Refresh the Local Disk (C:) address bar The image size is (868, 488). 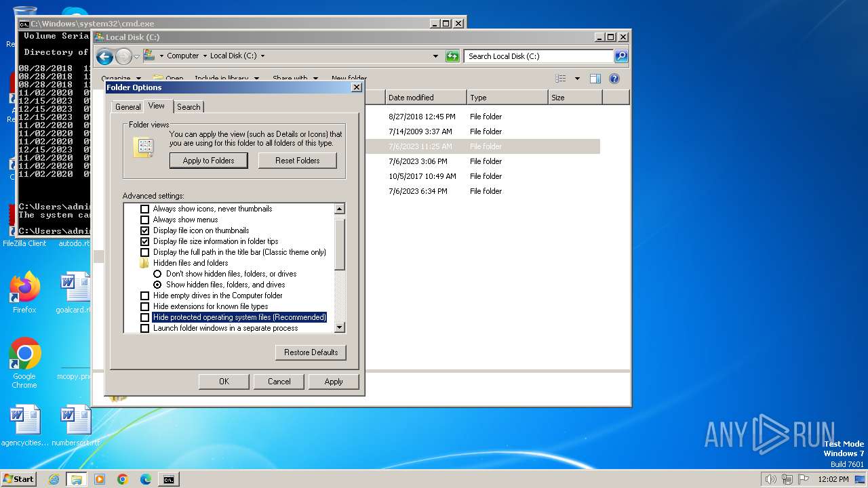click(452, 56)
